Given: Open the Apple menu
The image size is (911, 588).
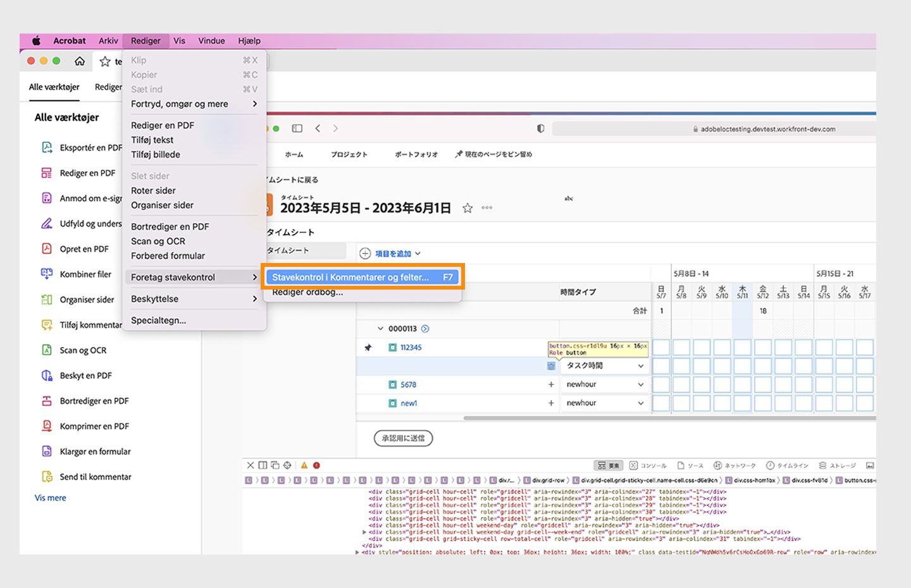Looking at the screenshot, I should pos(36,40).
